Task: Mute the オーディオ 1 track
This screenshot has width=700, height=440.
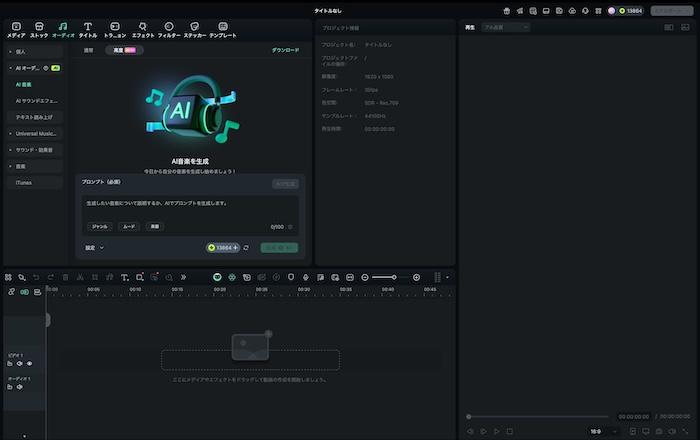Action: point(19,388)
